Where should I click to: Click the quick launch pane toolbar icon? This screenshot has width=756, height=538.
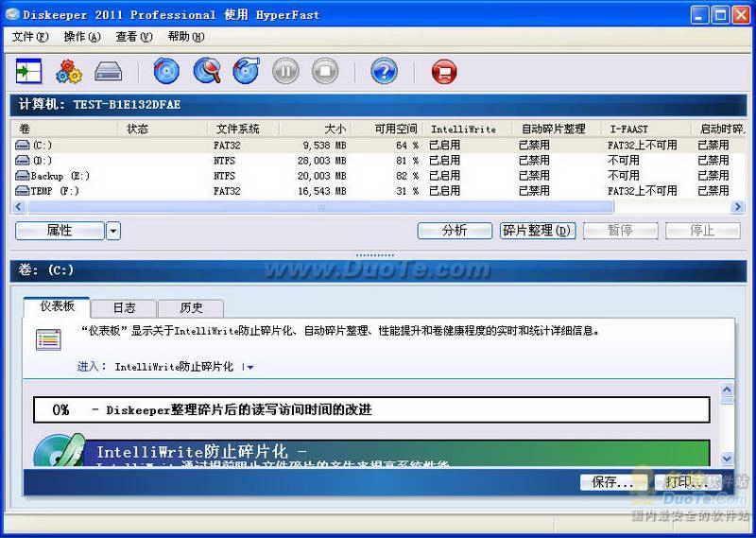point(28,72)
